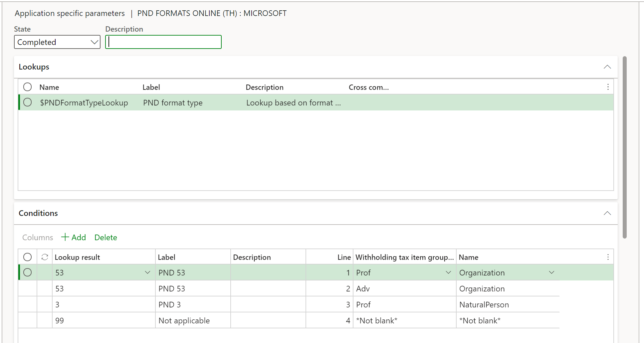
Task: Click Lookup result column header
Action: [x=77, y=257]
